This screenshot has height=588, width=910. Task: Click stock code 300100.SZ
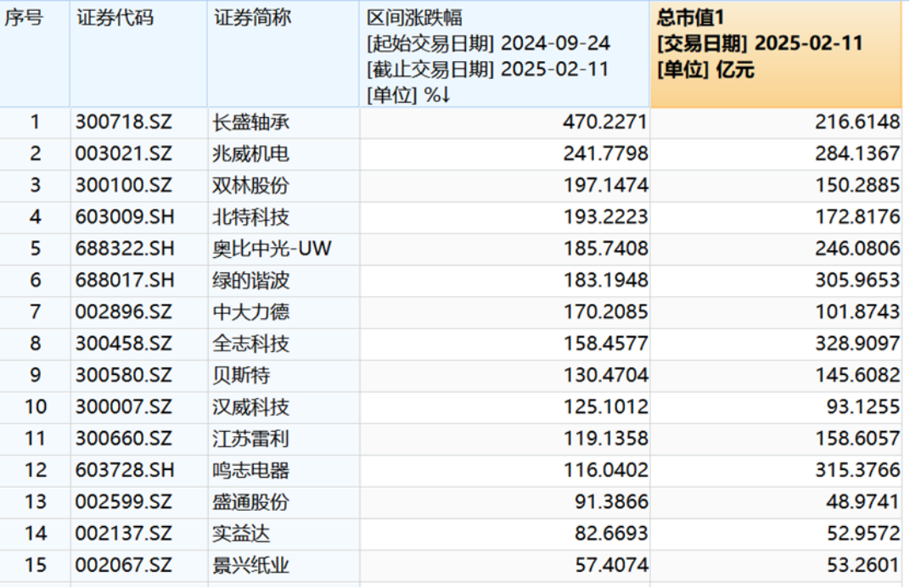pyautogui.click(x=124, y=186)
